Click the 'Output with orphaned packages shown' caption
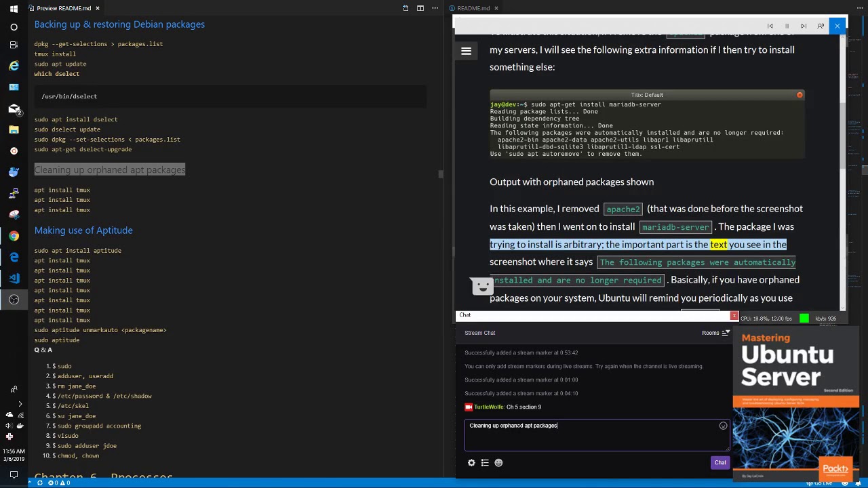 [572, 182]
